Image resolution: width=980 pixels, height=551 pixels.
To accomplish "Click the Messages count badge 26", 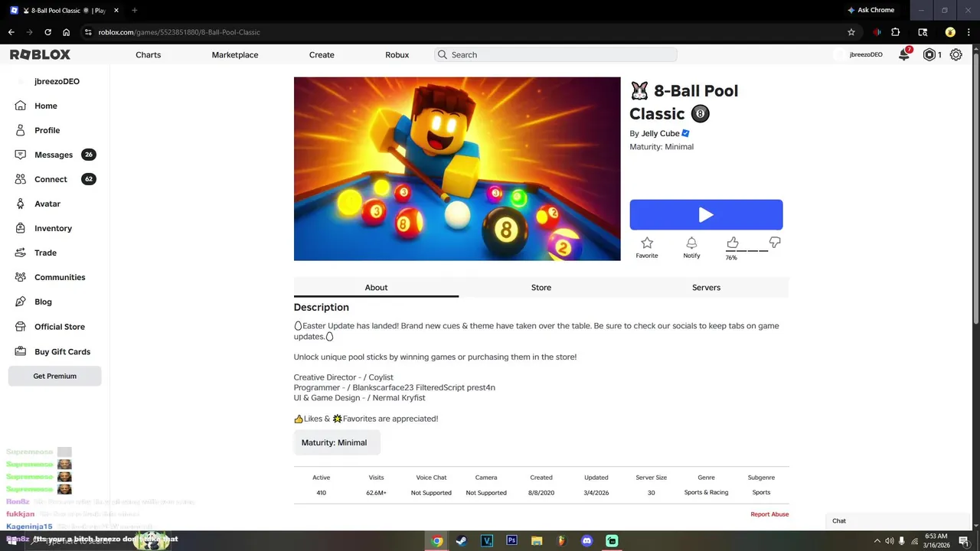I will [89, 155].
